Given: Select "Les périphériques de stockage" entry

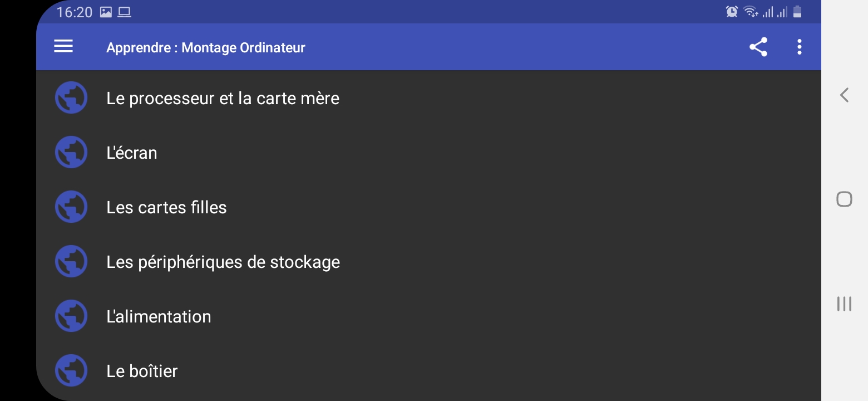Looking at the screenshot, I should 223,262.
